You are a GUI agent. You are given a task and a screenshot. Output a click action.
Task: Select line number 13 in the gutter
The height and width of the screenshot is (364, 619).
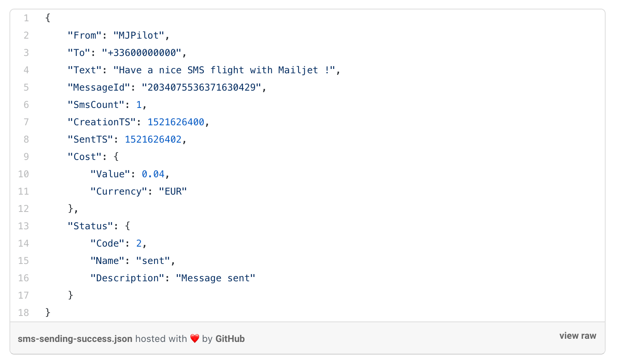point(24,226)
